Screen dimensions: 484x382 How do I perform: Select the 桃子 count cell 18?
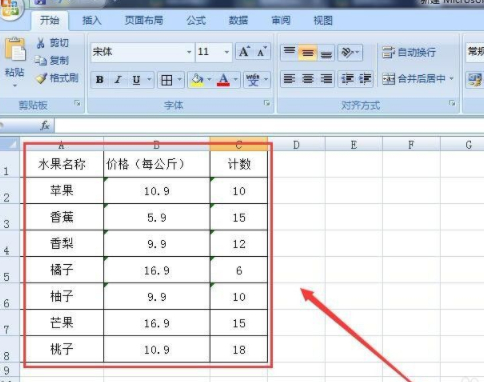click(x=239, y=349)
